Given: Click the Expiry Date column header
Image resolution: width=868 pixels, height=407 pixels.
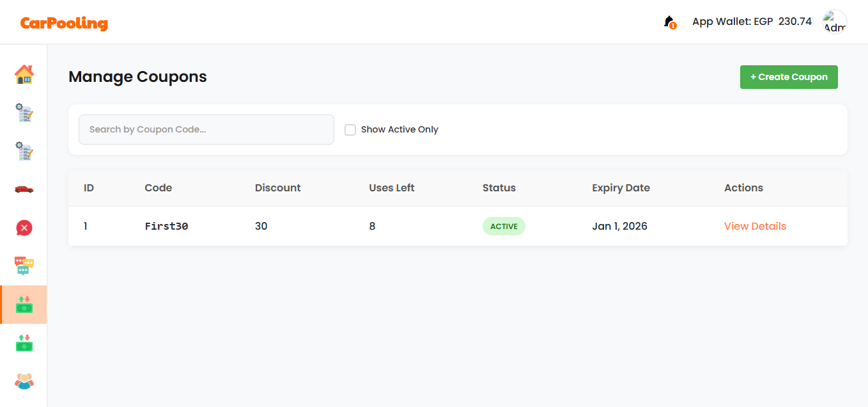Looking at the screenshot, I should [x=621, y=188].
